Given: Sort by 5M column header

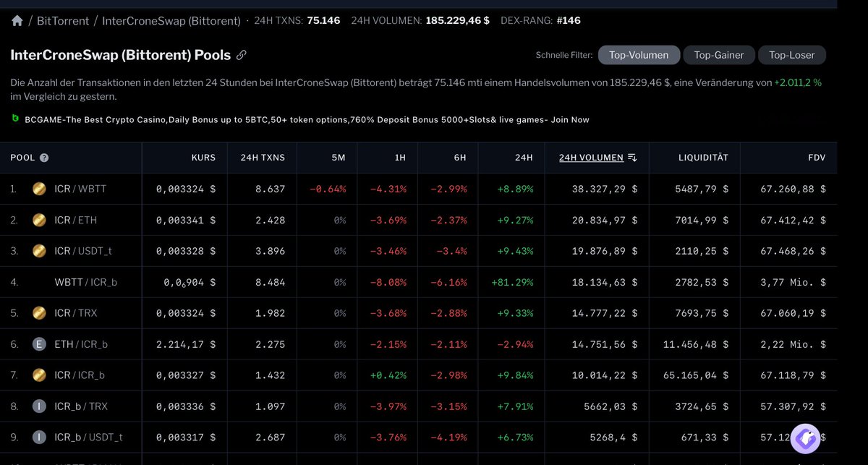Looking at the screenshot, I should [x=339, y=158].
